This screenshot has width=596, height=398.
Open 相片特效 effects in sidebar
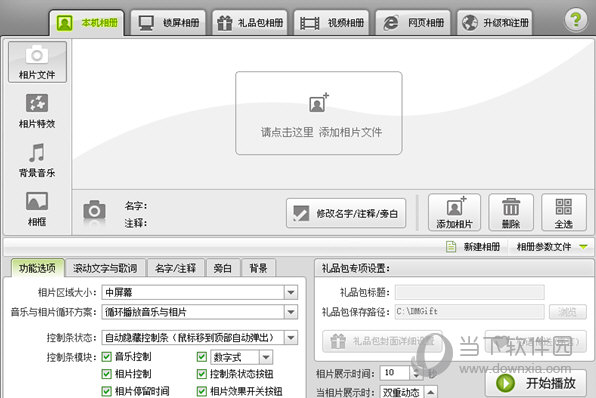tap(37, 111)
